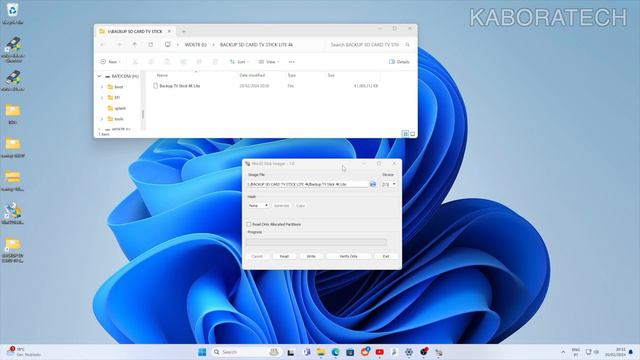
Task: Click the Paste icon in Explorer toolbar
Action: pyautogui.click(x=167, y=62)
